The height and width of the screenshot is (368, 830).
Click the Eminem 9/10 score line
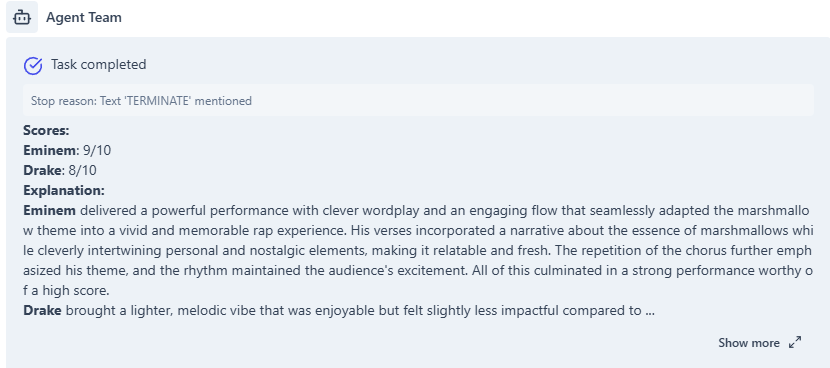click(x=67, y=150)
